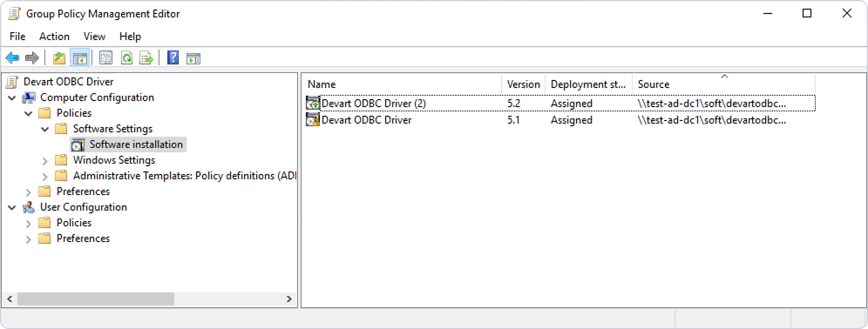Click the Devart ODBC Driver (2) package icon

point(313,104)
